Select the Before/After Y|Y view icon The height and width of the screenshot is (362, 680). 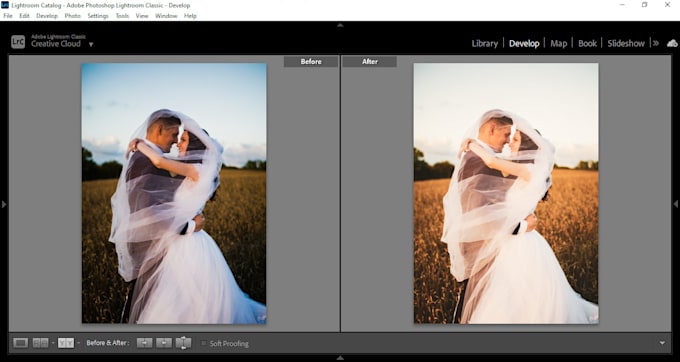tap(66, 343)
